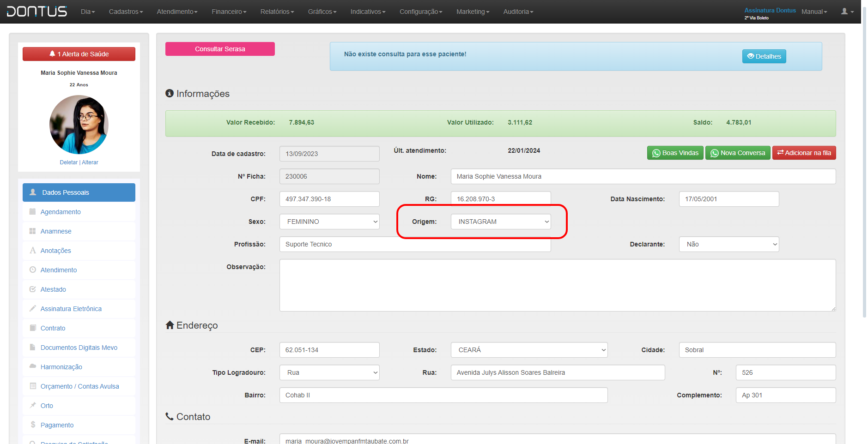Image resolution: width=868 pixels, height=444 pixels.
Task: Open the Auditoria menu
Action: pyautogui.click(x=518, y=12)
